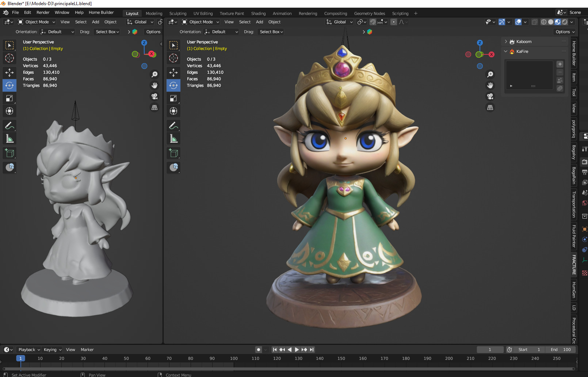Toggle auto keying record button
This screenshot has width=588, height=377.
pos(259,350)
